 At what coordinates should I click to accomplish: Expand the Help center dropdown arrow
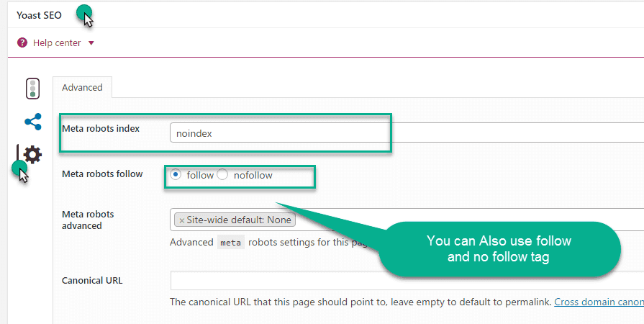(91, 42)
